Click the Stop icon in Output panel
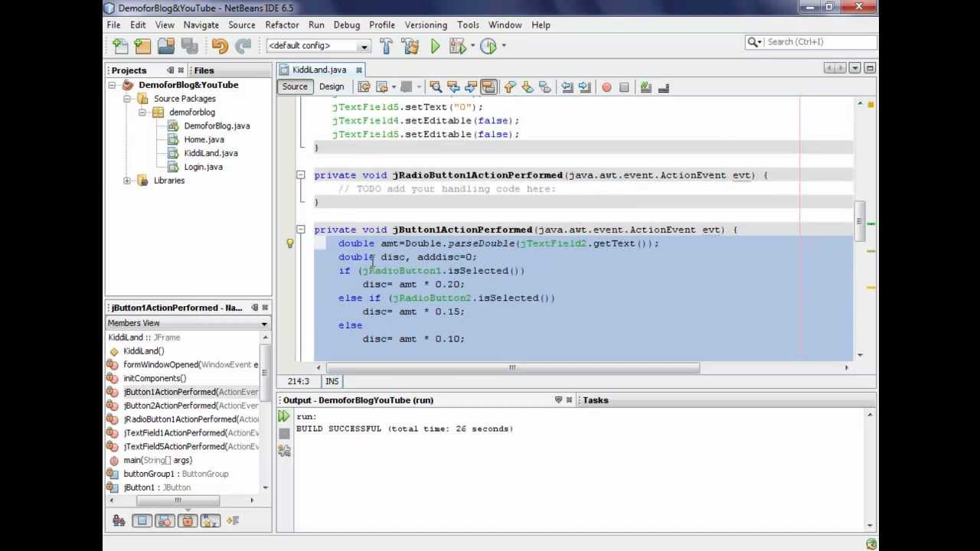Screen dimensions: 980x551 [x=284, y=433]
